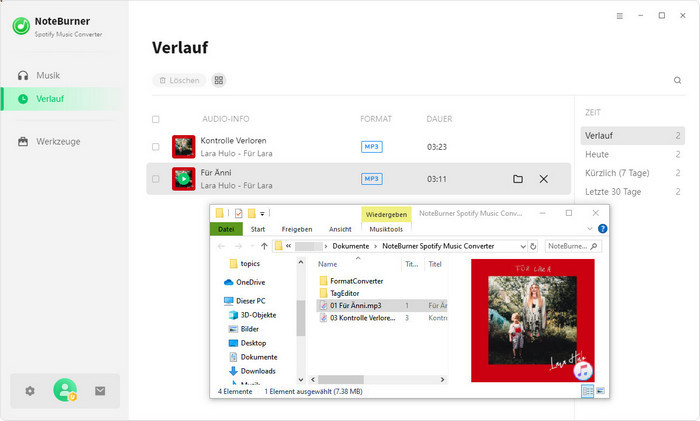Navigate up one folder level
The width and height of the screenshot is (700, 421).
click(x=264, y=246)
